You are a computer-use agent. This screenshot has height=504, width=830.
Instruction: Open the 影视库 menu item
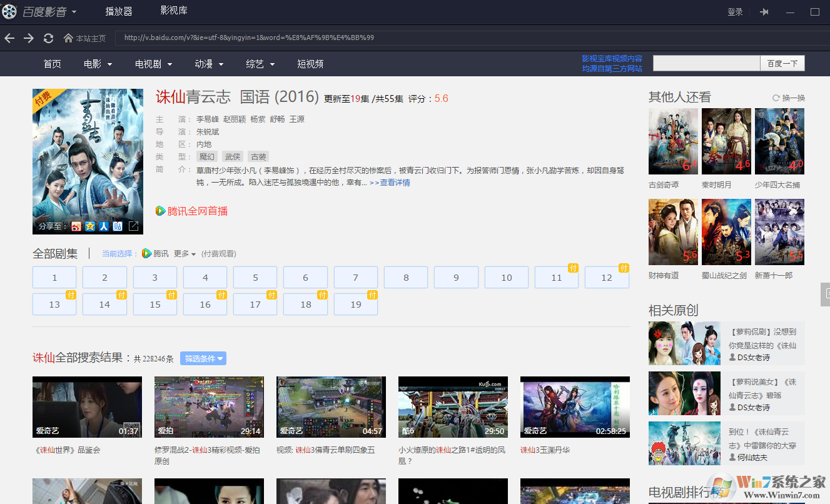pyautogui.click(x=173, y=11)
